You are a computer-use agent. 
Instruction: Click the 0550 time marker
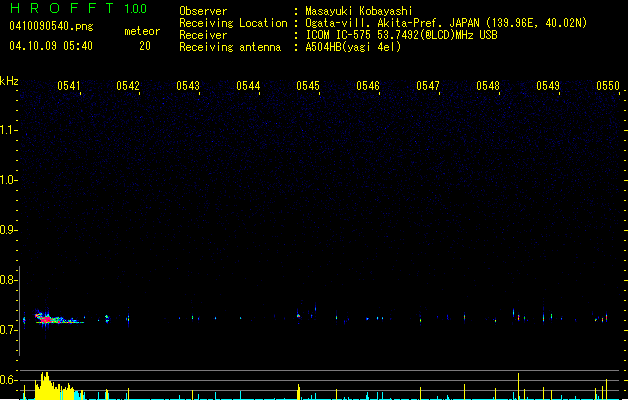click(x=608, y=86)
